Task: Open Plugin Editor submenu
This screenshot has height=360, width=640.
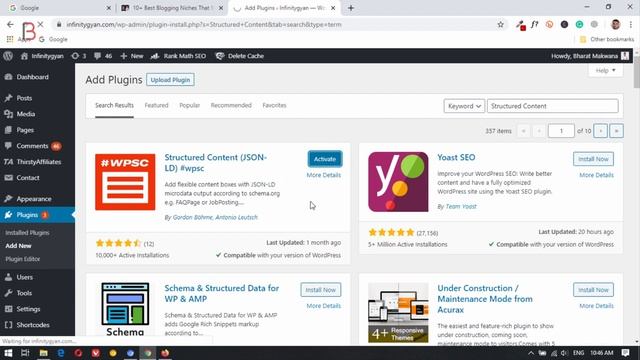Action: pyautogui.click(x=23, y=259)
